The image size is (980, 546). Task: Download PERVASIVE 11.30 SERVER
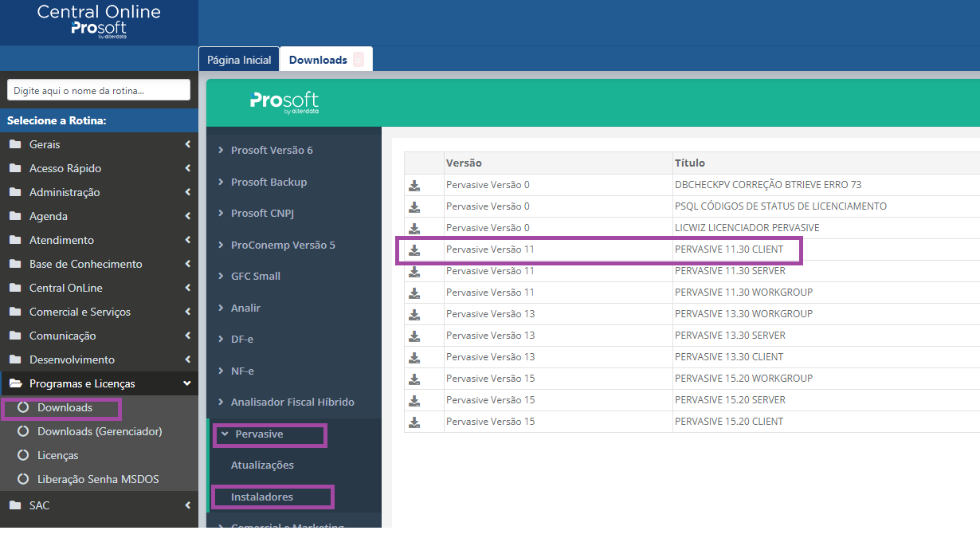[x=414, y=271]
